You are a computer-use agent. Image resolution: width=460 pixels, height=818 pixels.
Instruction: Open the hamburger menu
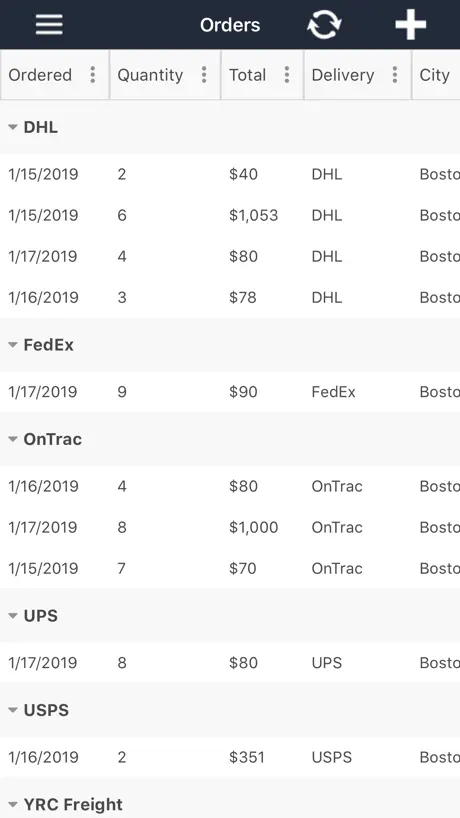(x=49, y=25)
